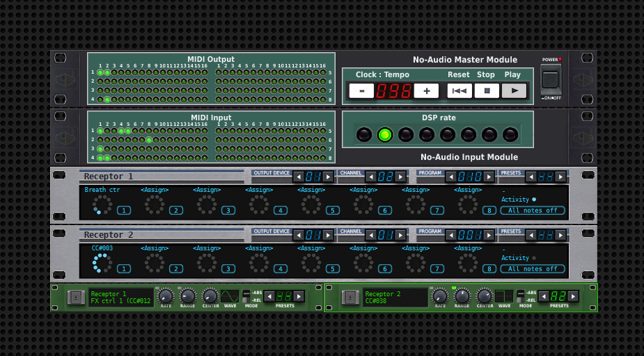Click sine wave selector on Receptor 1 LFO
644x356 pixels.
pyautogui.click(x=230, y=296)
